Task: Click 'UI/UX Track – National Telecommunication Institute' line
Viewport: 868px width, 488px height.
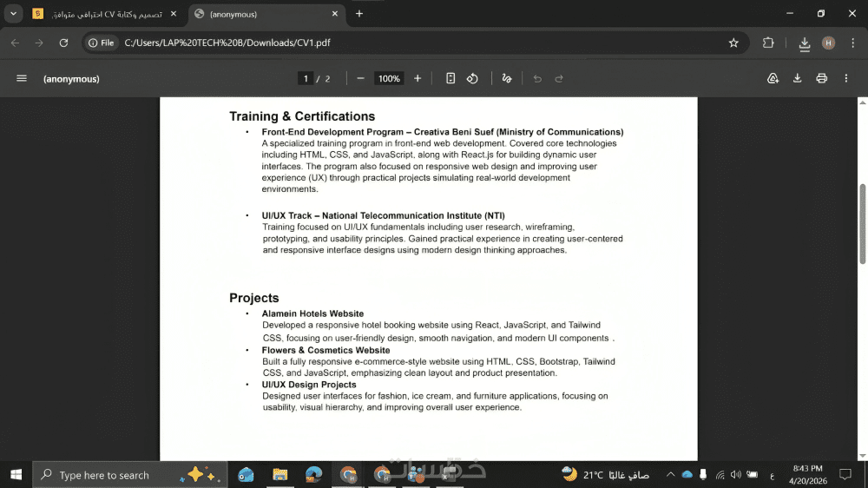Action: pyautogui.click(x=383, y=215)
